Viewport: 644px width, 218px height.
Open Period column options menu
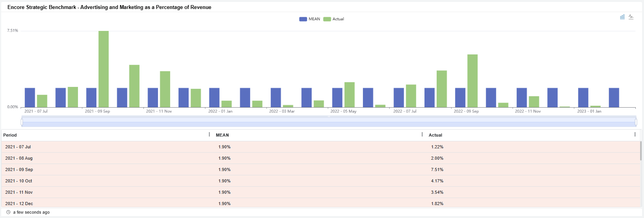click(209, 135)
